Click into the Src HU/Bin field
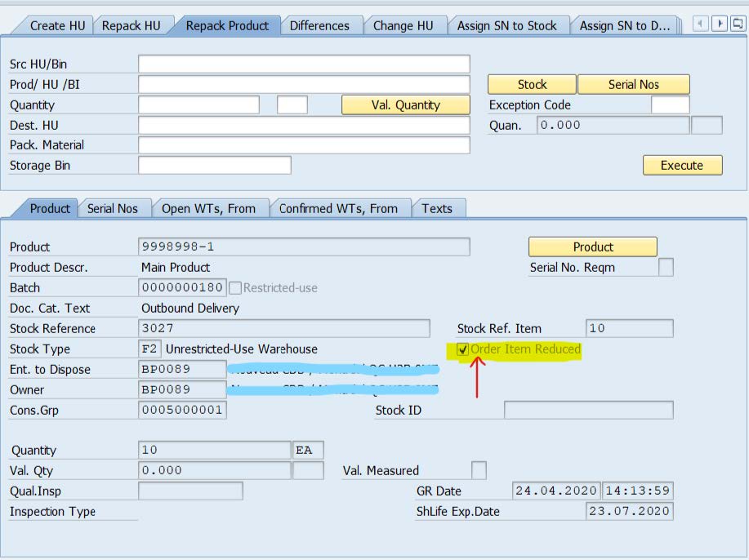 pos(304,64)
